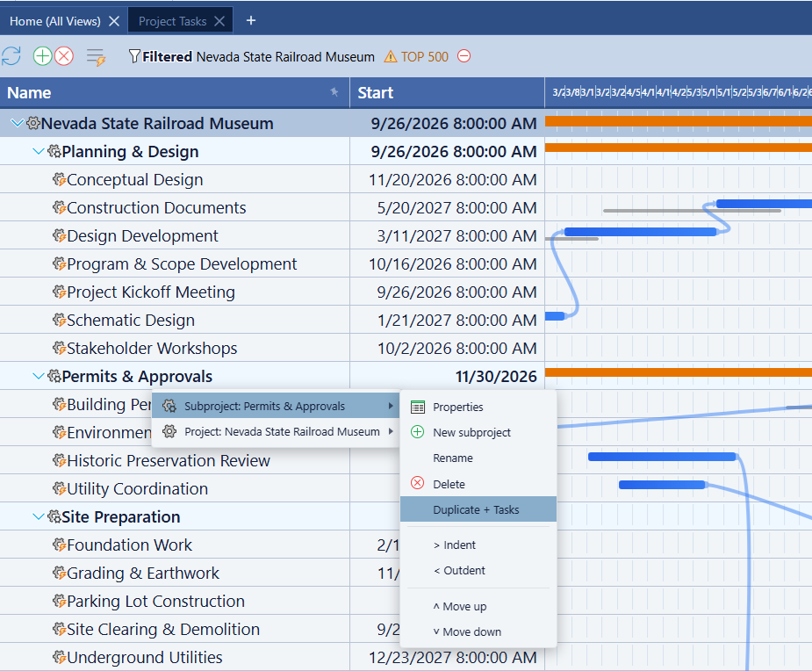Click the green add plus icon

[42, 56]
